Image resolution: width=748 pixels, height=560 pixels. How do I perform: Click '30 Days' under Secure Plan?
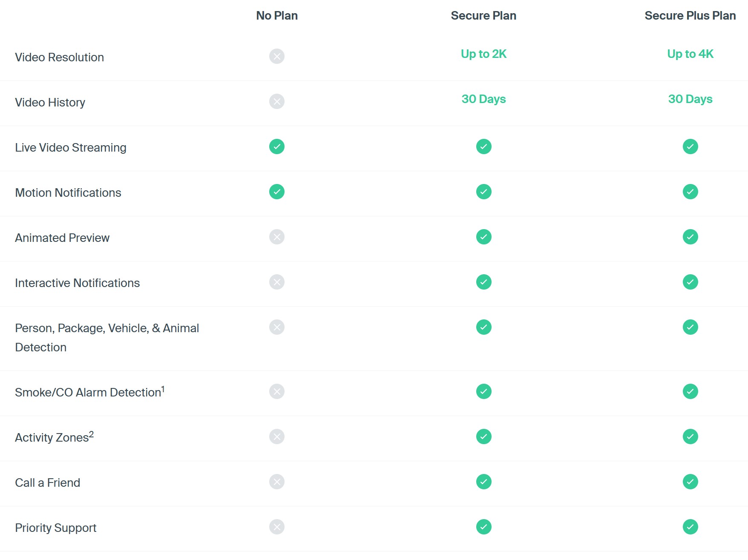tap(483, 99)
